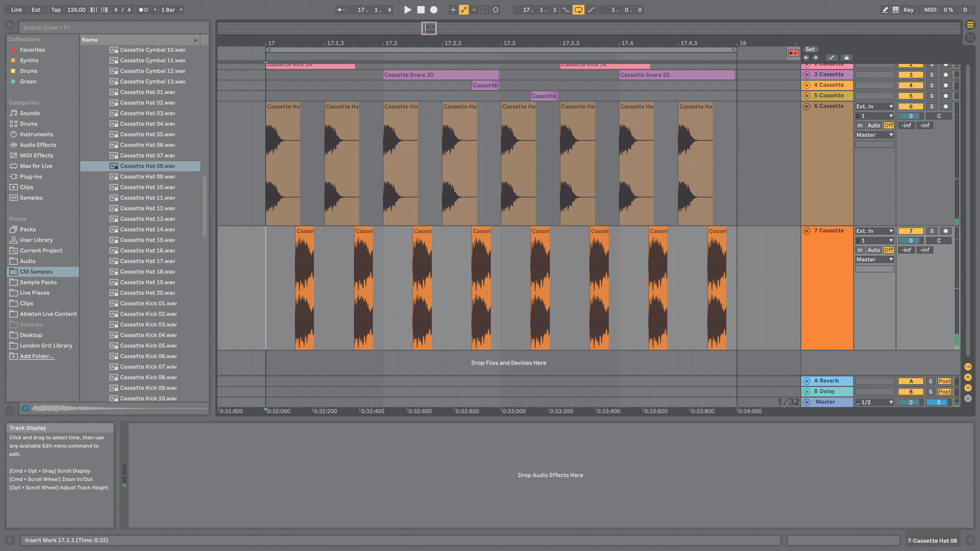The height and width of the screenshot is (551, 980).
Task: Open the 1 Bar quantization dropdown
Action: pos(172,10)
